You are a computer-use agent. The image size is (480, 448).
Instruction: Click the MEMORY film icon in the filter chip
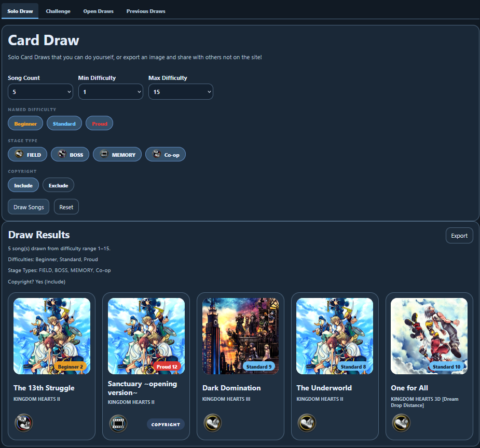(x=104, y=154)
